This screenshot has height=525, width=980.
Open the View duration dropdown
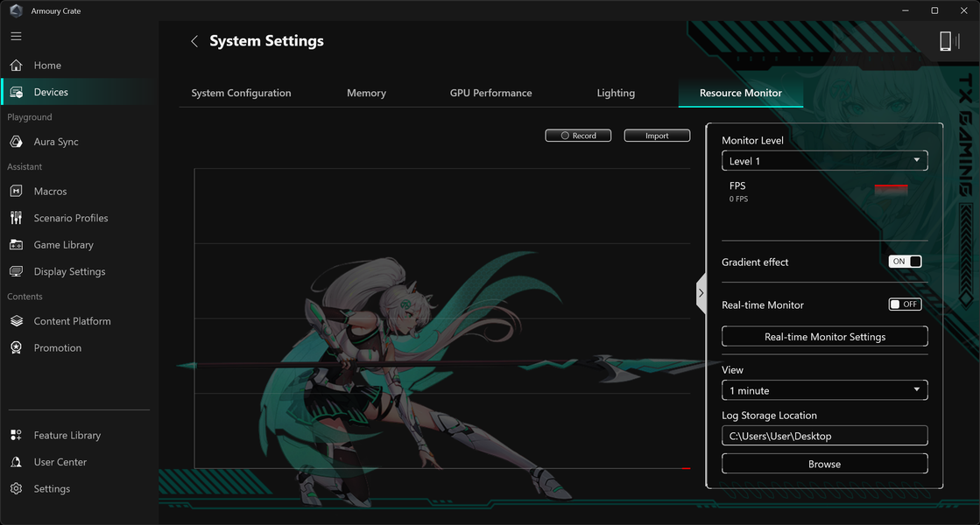(x=824, y=390)
